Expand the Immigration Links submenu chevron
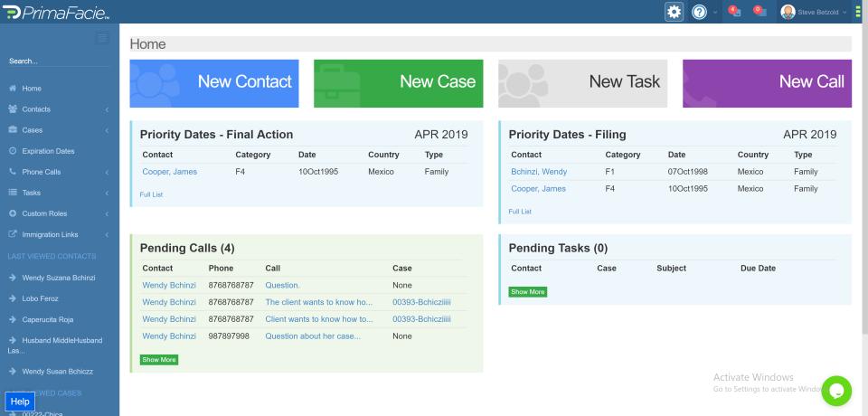The image size is (868, 416). click(x=107, y=235)
